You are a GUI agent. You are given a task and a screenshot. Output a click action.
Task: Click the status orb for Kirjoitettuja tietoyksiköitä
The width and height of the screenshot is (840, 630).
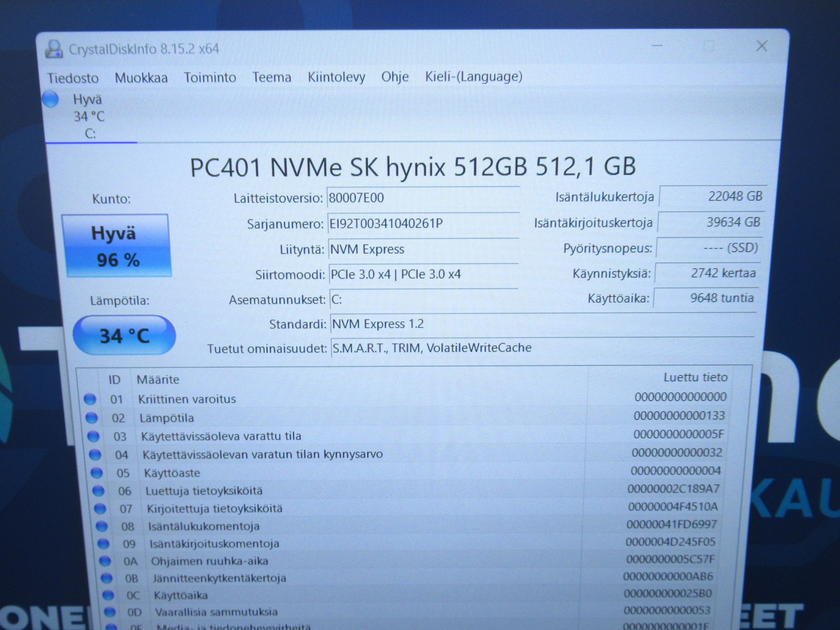point(100,509)
